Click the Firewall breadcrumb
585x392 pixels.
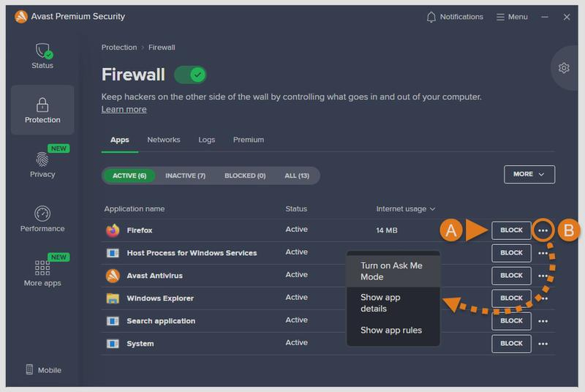coord(162,48)
